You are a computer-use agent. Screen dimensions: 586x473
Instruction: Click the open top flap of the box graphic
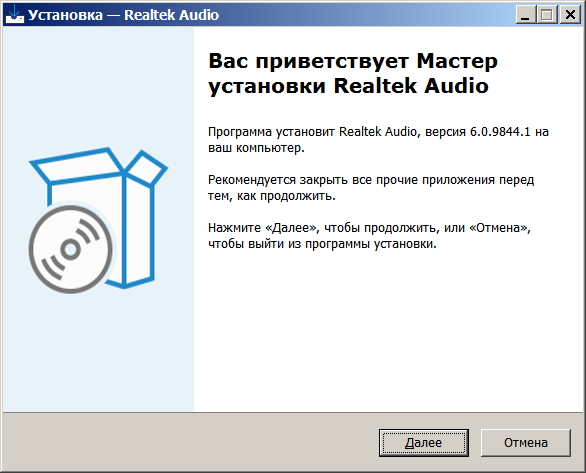click(x=77, y=166)
